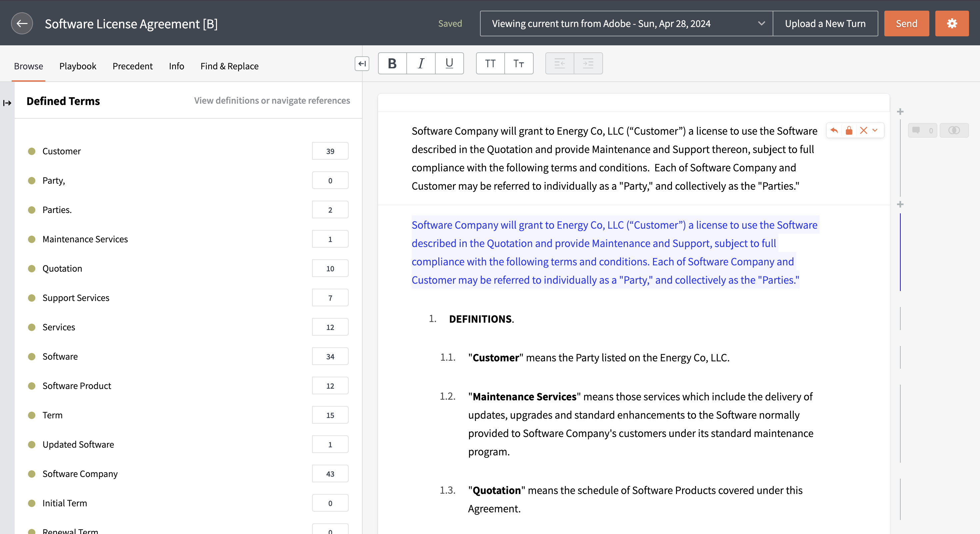Click the Quotation definition clause 1.3

tap(635, 500)
